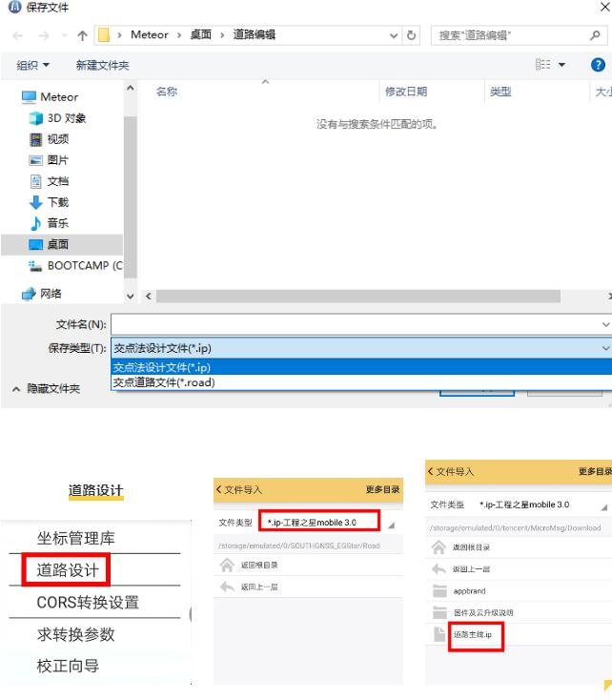Image resolution: width=612 pixels, height=700 pixels.
Task: Select BOOTCAMP (C drive
Action: click(x=76, y=266)
